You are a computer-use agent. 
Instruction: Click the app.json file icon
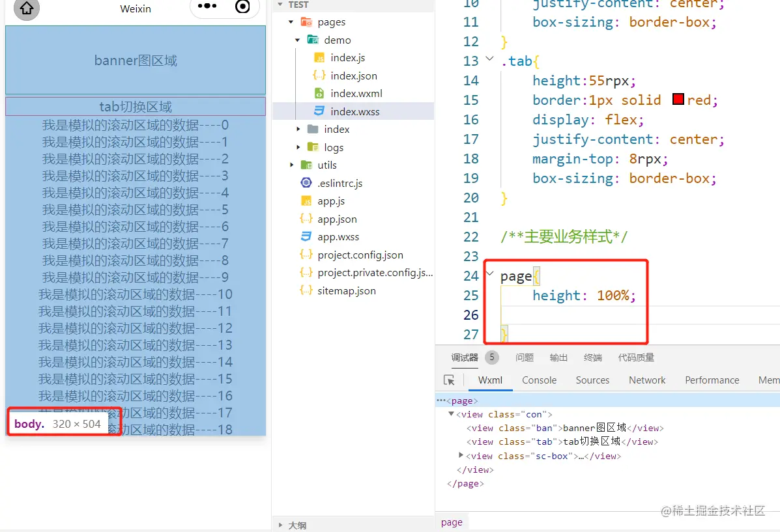(x=306, y=219)
